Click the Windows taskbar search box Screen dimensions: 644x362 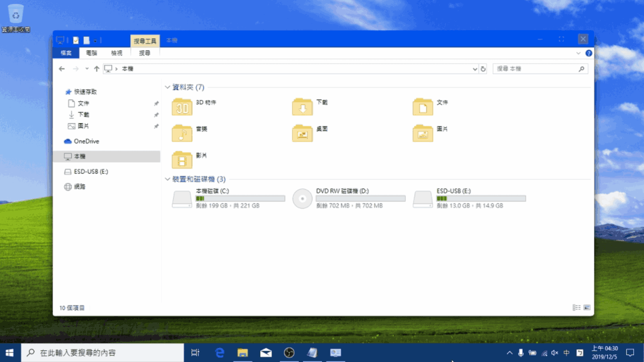click(102, 353)
